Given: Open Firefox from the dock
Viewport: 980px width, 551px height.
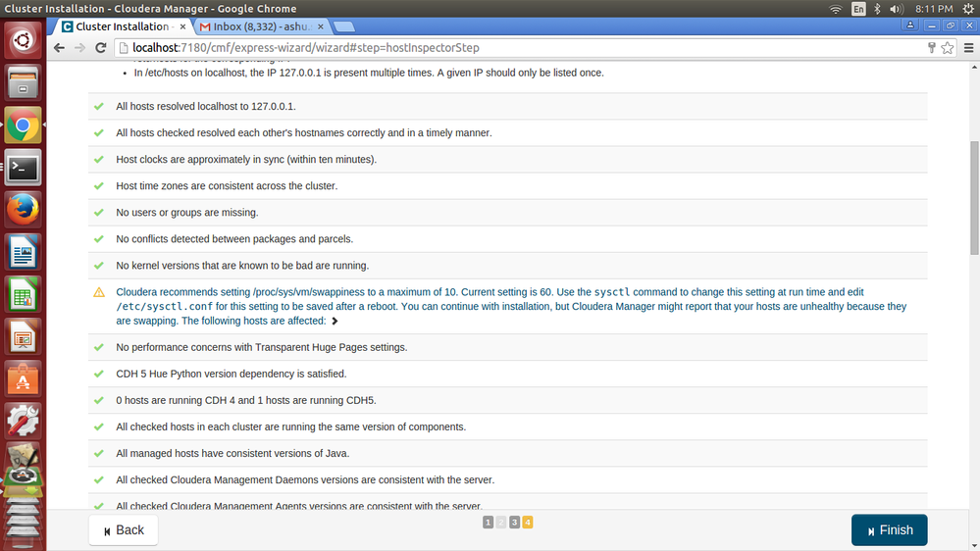Looking at the screenshot, I should coord(24,209).
